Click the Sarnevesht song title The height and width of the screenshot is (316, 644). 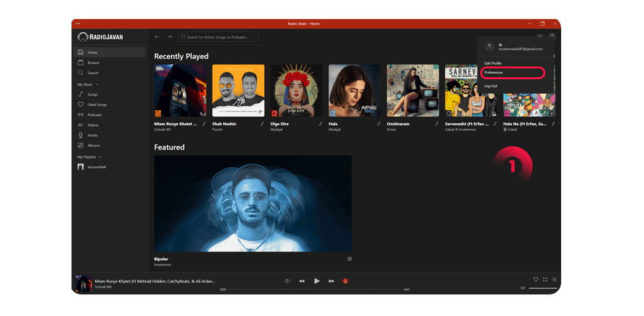467,123
